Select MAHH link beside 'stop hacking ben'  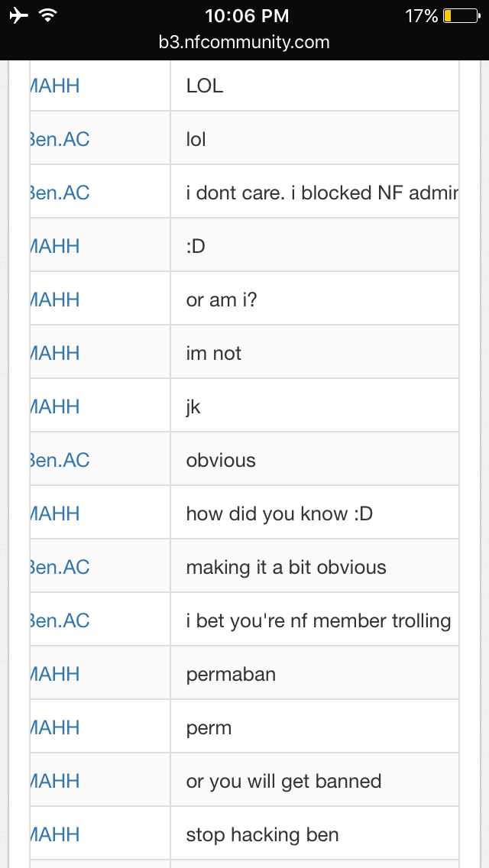pyautogui.click(x=55, y=834)
